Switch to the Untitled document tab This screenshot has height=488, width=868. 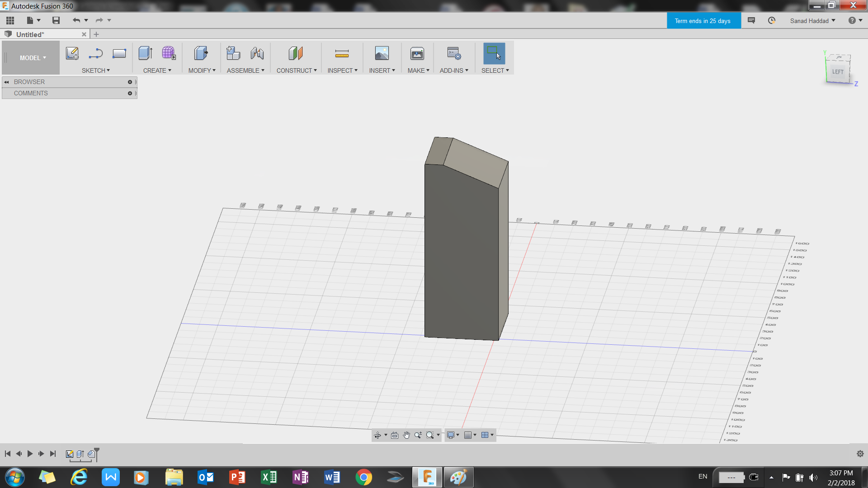(30, 34)
